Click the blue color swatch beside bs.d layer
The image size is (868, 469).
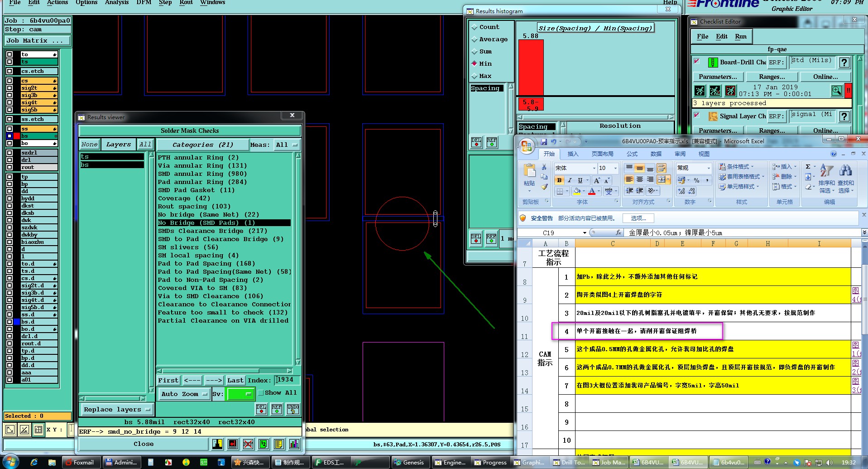17,322
